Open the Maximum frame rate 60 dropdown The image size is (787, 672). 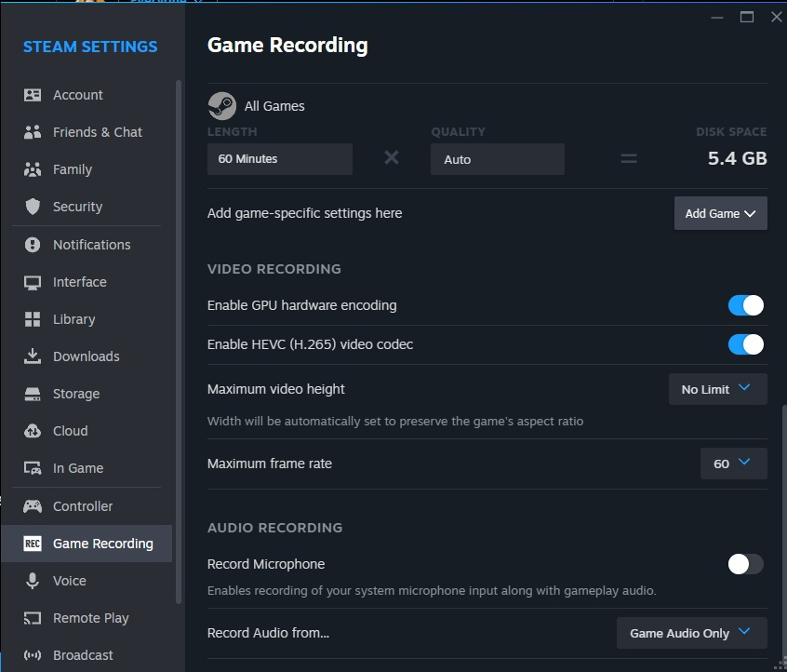733,464
